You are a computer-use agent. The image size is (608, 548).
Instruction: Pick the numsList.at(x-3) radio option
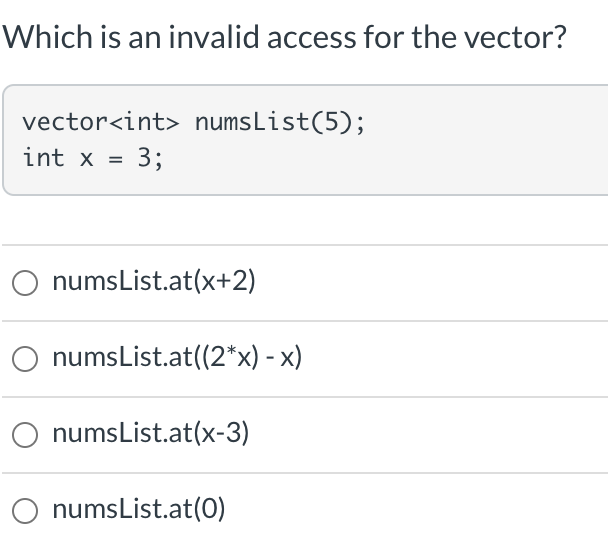point(25,435)
